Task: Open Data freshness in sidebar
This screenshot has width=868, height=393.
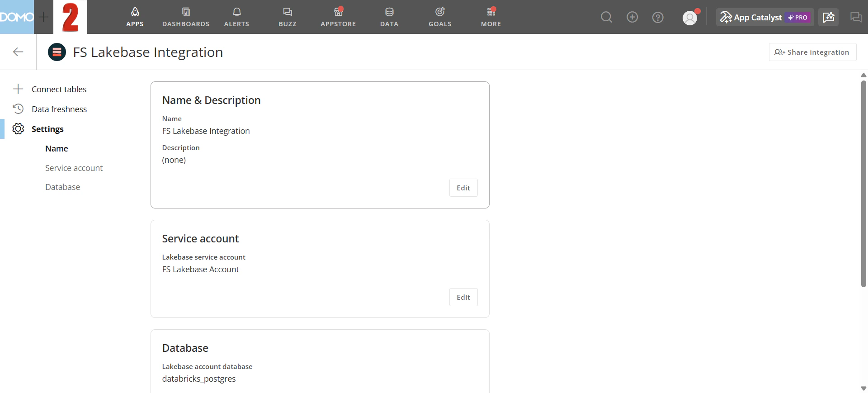Action: pos(59,109)
